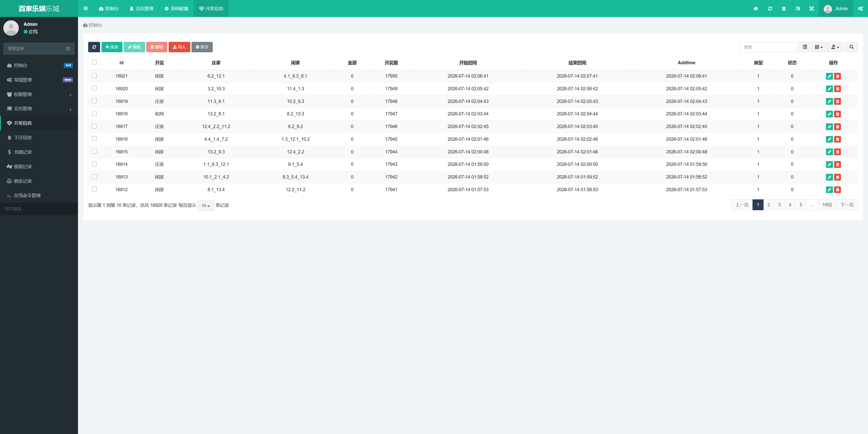The height and width of the screenshot is (434, 868).
Task: Select checkbox for row 16915
Action: 94,151
